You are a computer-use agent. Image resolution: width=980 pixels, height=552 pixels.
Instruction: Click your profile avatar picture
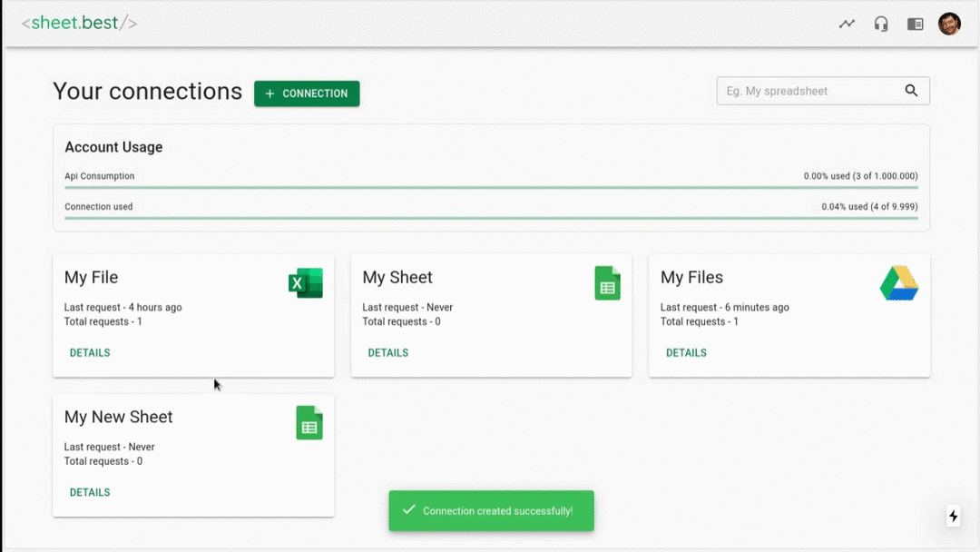[x=949, y=23]
